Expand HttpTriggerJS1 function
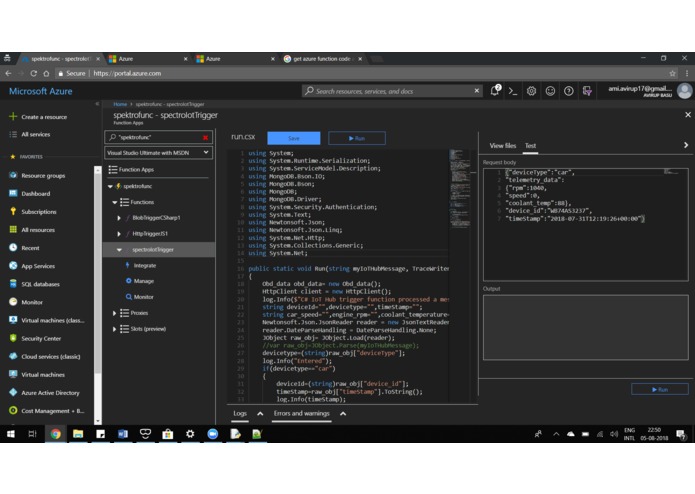This screenshot has height=494, width=695. (x=119, y=234)
